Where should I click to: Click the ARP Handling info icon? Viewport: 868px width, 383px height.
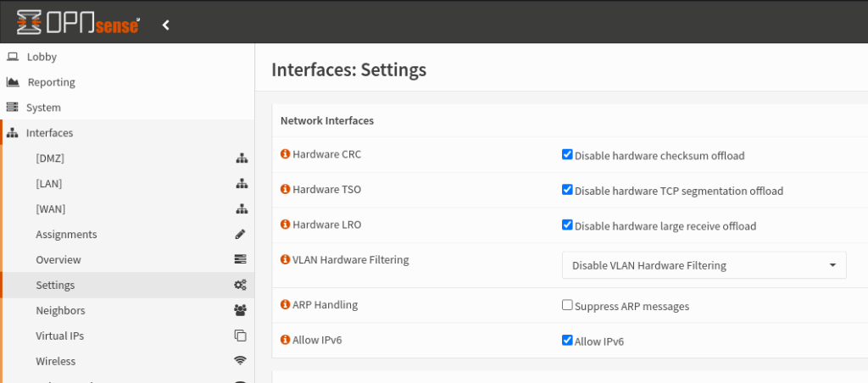tap(285, 304)
